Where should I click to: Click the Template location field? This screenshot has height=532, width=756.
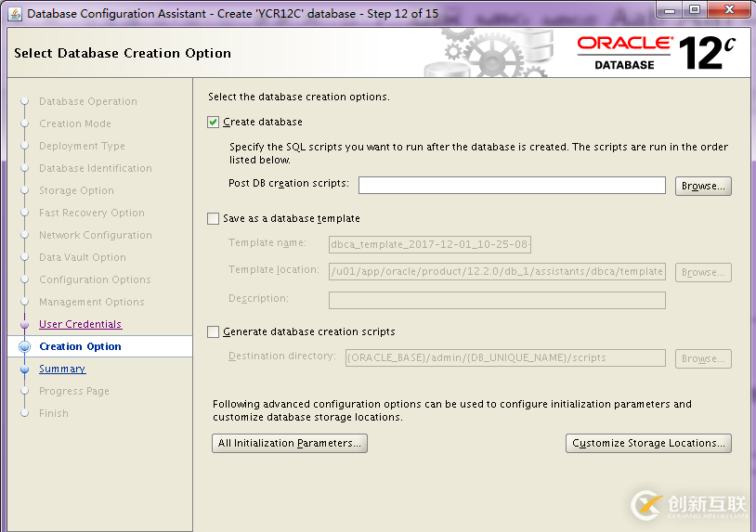pyautogui.click(x=497, y=271)
